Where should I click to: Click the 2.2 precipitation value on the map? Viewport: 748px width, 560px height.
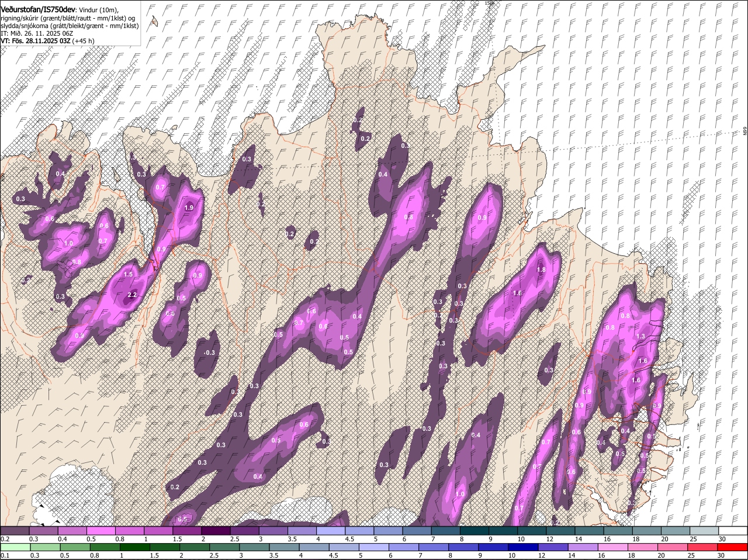[132, 295]
